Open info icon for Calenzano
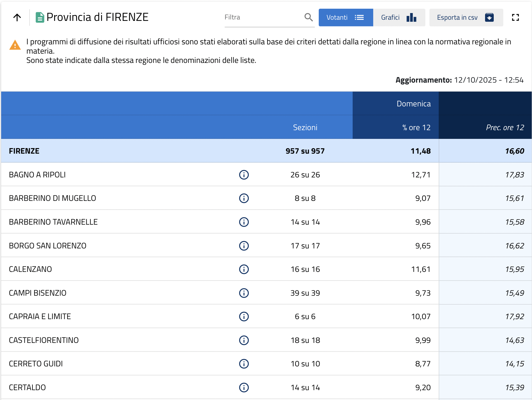532x400 pixels. coord(244,269)
